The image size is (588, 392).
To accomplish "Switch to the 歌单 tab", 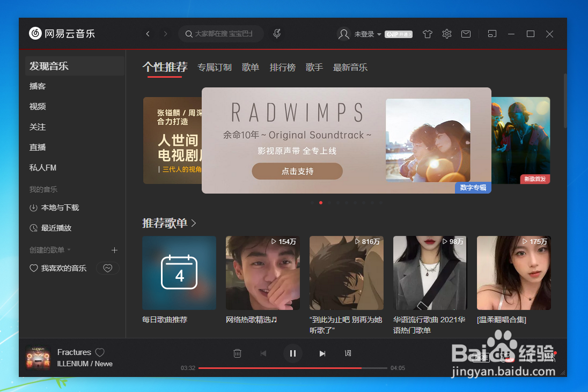I will coord(251,68).
